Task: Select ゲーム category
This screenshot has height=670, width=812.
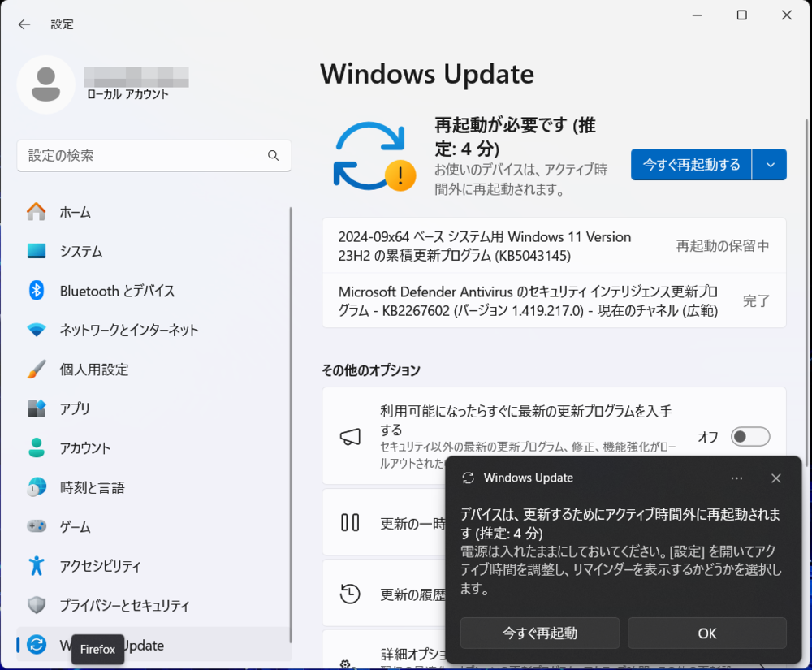Action: tap(153, 526)
